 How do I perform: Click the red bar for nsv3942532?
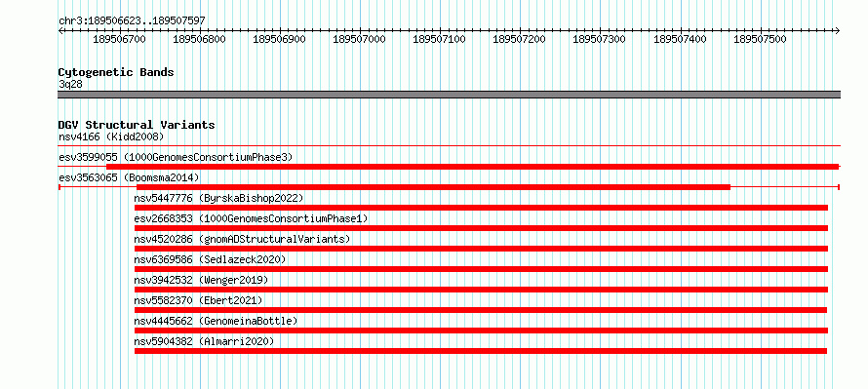(x=481, y=290)
